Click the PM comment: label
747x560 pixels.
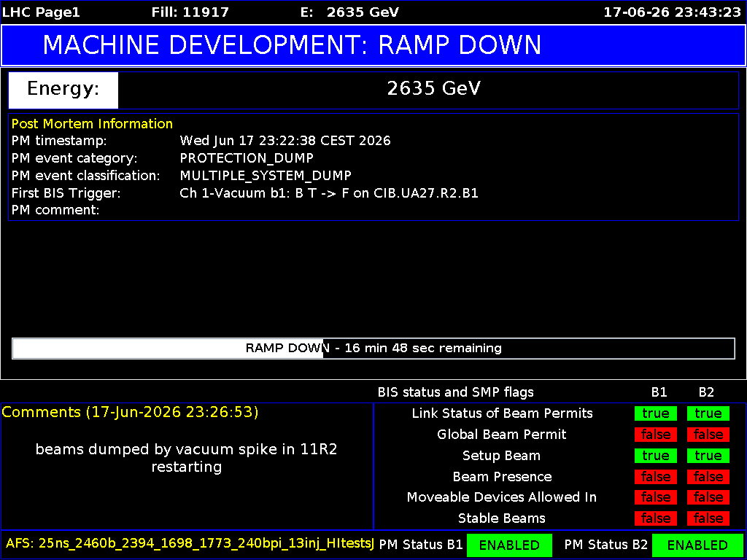55,210
